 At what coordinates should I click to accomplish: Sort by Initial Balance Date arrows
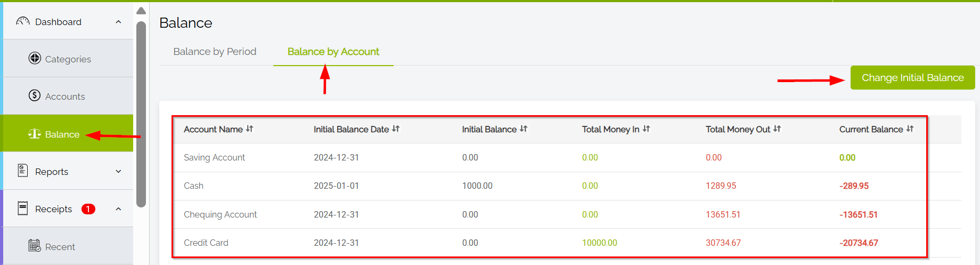pyautogui.click(x=396, y=129)
